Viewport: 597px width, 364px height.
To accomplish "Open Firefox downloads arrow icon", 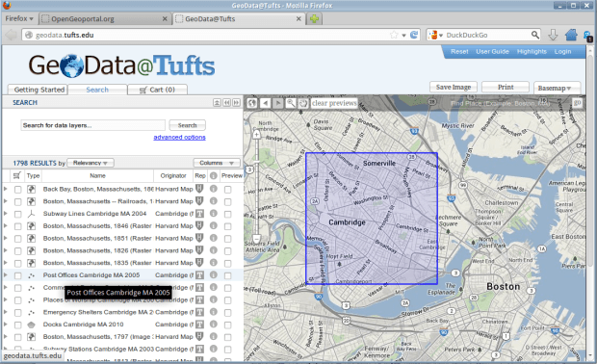I will coord(553,35).
